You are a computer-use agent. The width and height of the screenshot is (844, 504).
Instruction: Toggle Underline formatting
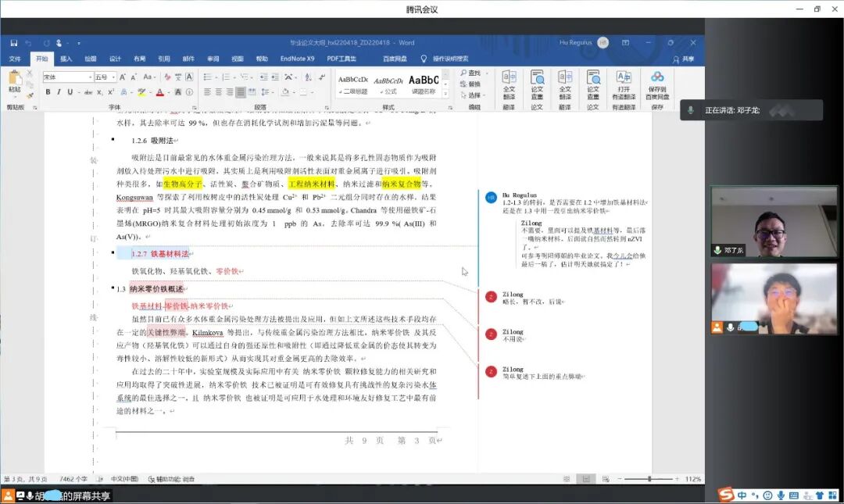70,92
